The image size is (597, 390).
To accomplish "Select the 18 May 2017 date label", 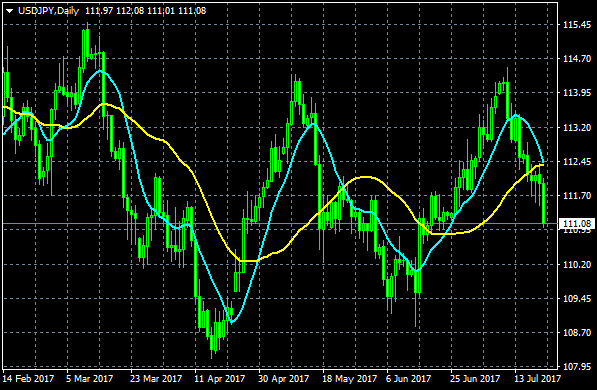I will (x=349, y=379).
